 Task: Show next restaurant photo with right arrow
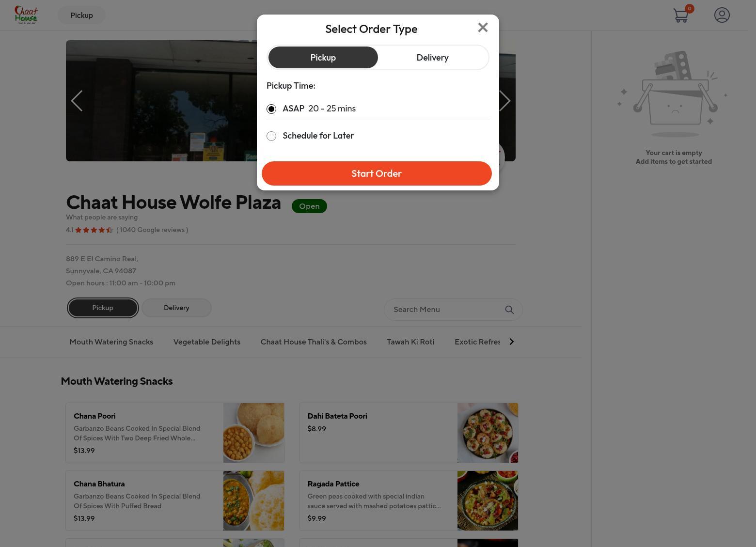[505, 101]
